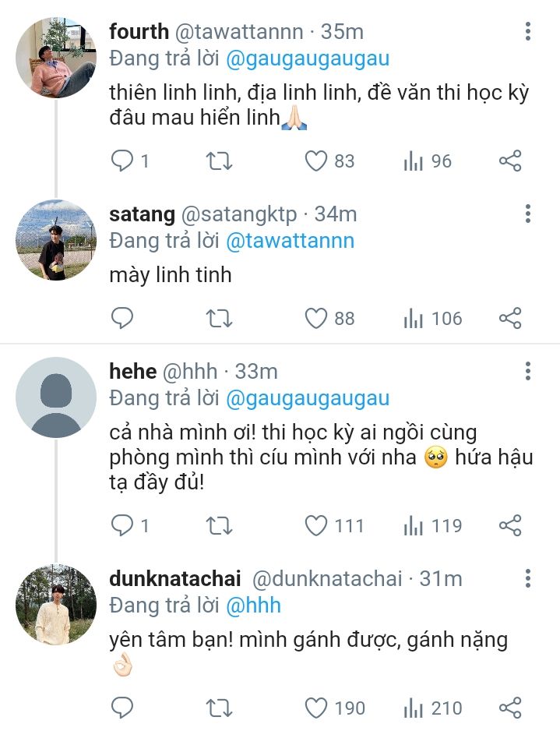The width and height of the screenshot is (560, 731).
Task: View analytics on fourth's tweet showing 96
Action: [x=414, y=161]
